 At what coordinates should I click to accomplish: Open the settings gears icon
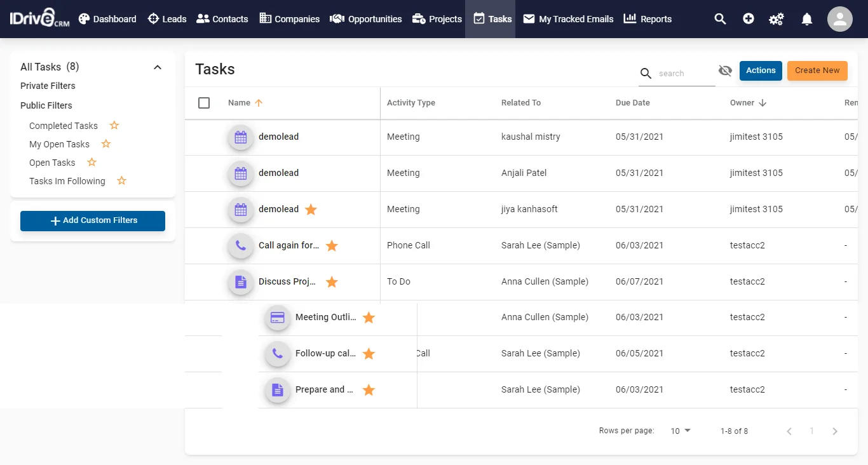tap(776, 19)
